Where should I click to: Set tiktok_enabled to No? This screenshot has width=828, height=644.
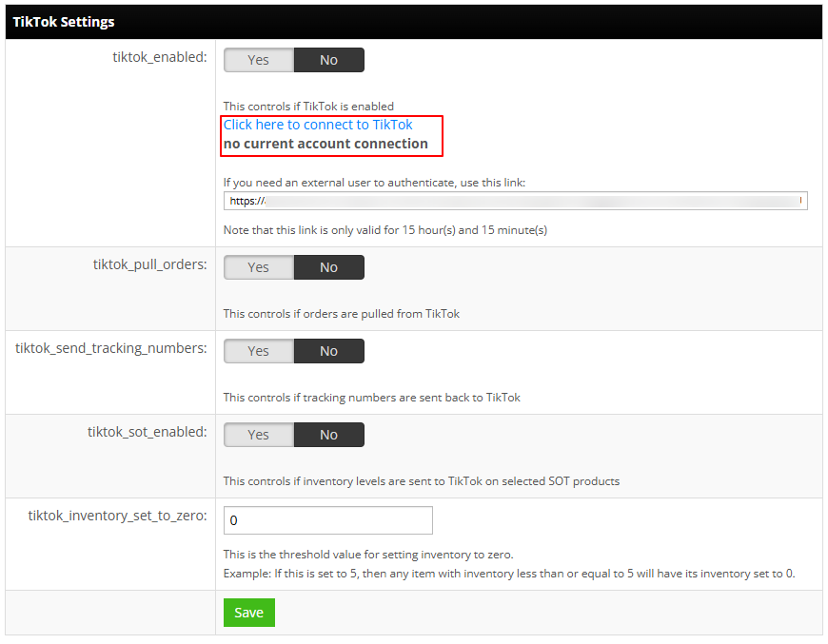coord(329,60)
